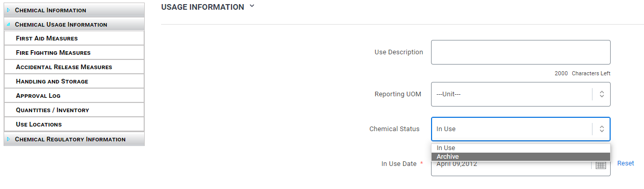Expand the Chemical Regulatory Information panel
Viewport: 644px width, 189px height.
pyautogui.click(x=74, y=139)
